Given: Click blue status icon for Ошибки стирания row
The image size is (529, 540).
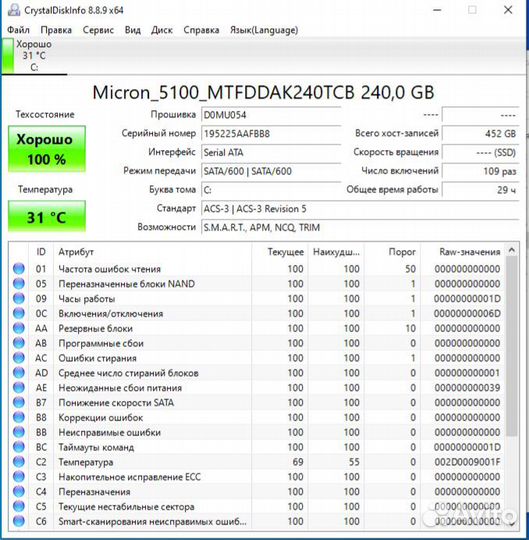Looking at the screenshot, I should tap(19, 357).
